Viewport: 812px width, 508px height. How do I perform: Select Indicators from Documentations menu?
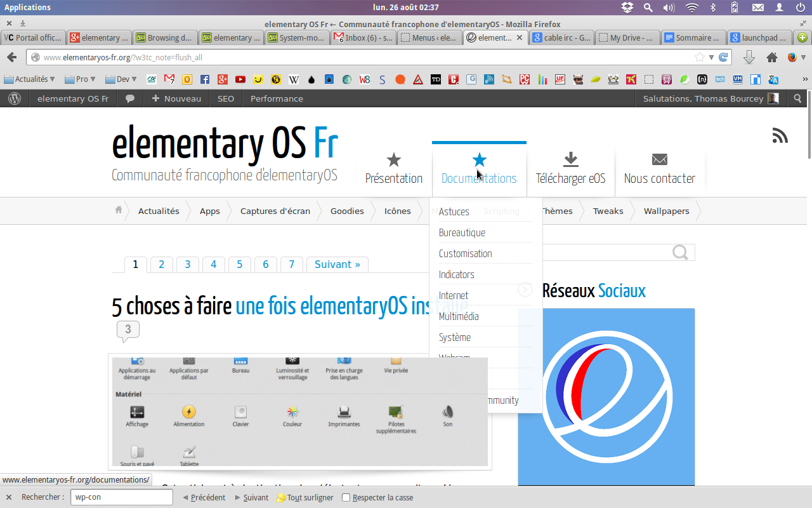(457, 274)
